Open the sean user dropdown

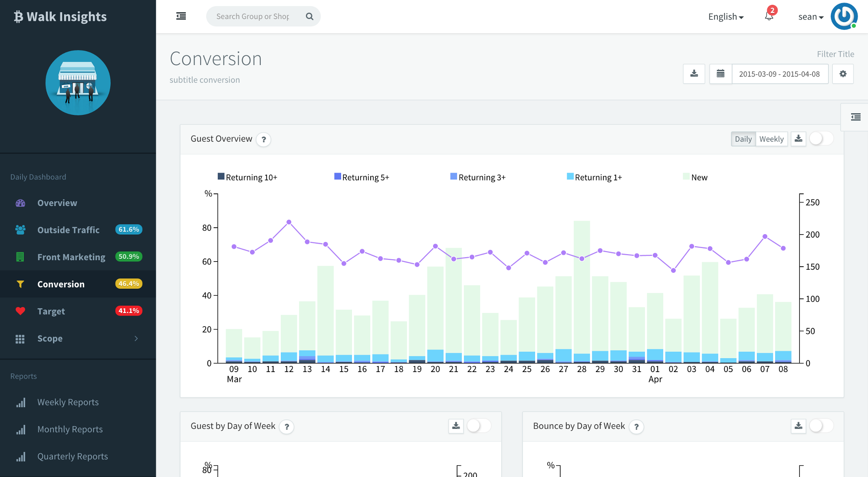811,17
